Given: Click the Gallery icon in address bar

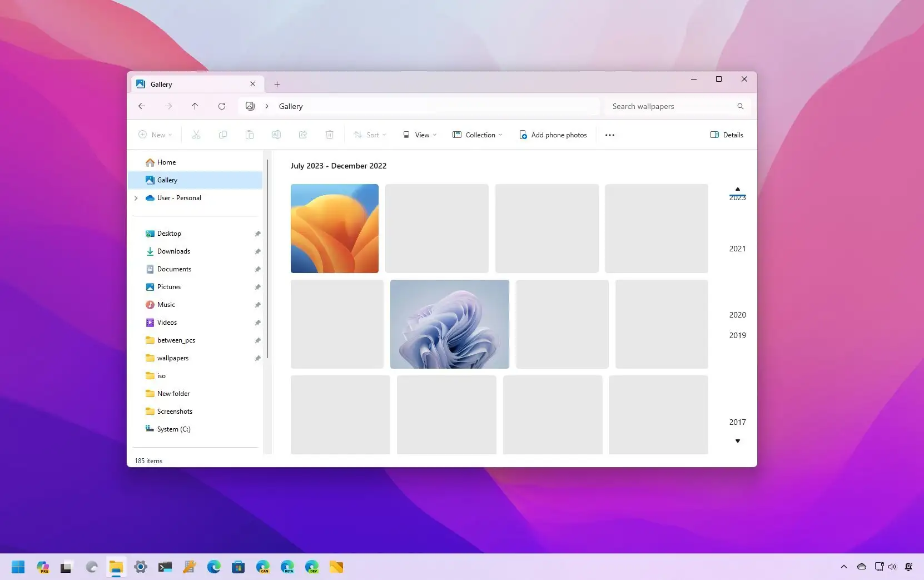Looking at the screenshot, I should (250, 106).
